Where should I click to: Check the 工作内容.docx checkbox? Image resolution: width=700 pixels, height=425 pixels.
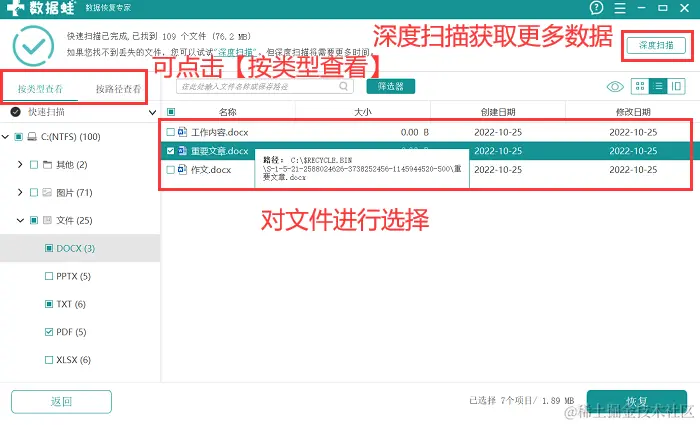point(170,132)
